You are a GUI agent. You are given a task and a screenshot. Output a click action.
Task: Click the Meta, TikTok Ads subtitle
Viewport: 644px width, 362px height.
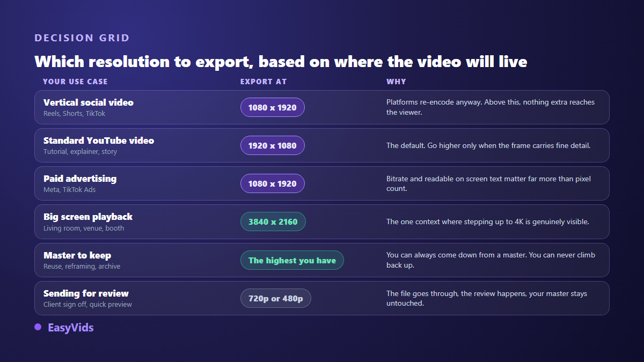[70, 190]
